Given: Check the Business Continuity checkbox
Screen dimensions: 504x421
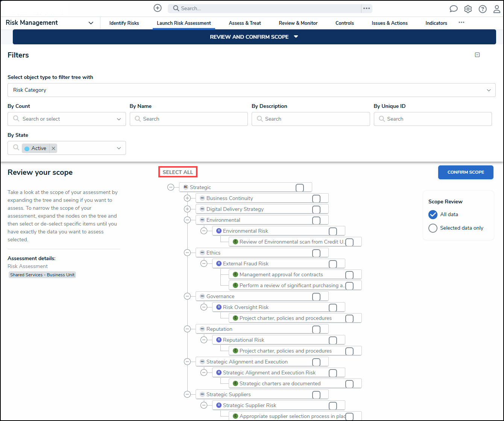Looking at the screenshot, I should 316,198.
